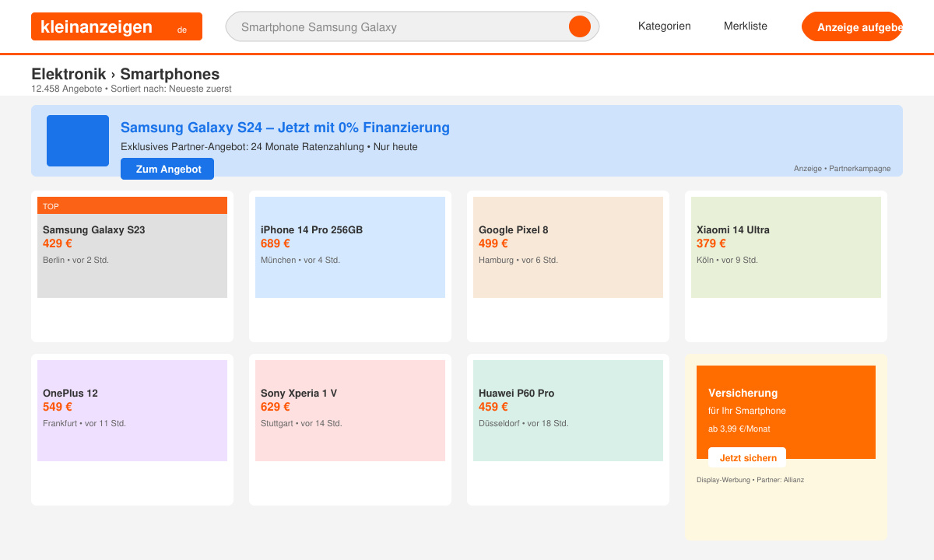Click Smartphones in the breadcrumb
The width and height of the screenshot is (934, 560).
[x=170, y=74]
